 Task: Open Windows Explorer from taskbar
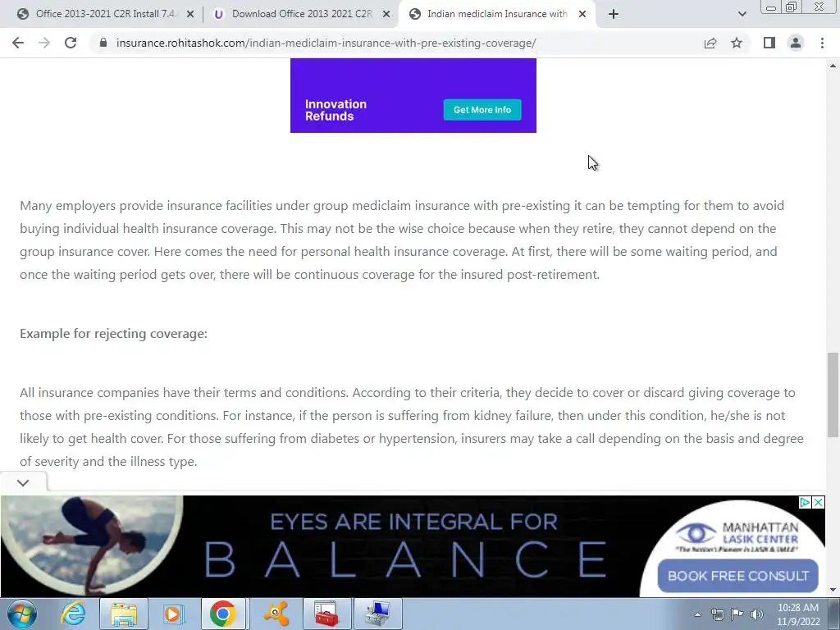point(123,614)
